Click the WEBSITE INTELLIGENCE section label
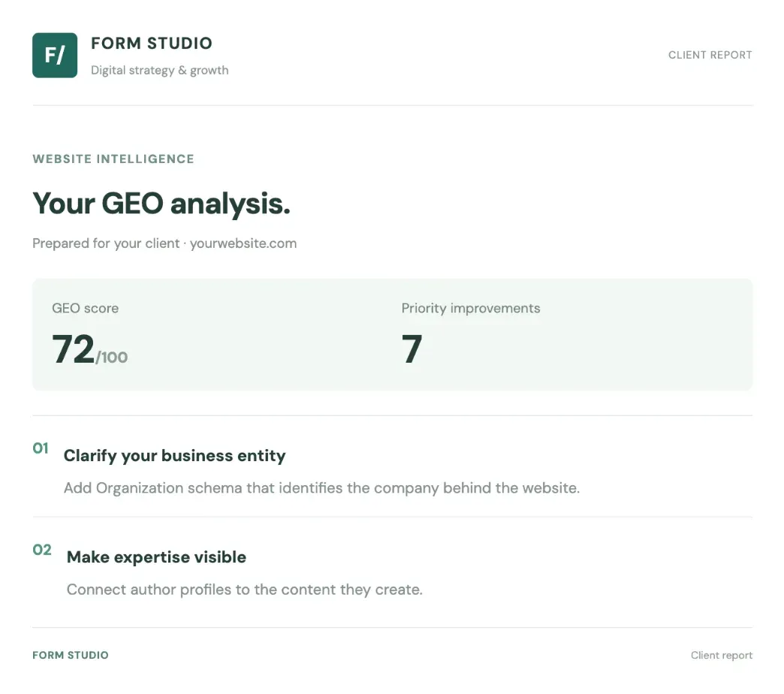The width and height of the screenshot is (784, 694). [x=113, y=159]
